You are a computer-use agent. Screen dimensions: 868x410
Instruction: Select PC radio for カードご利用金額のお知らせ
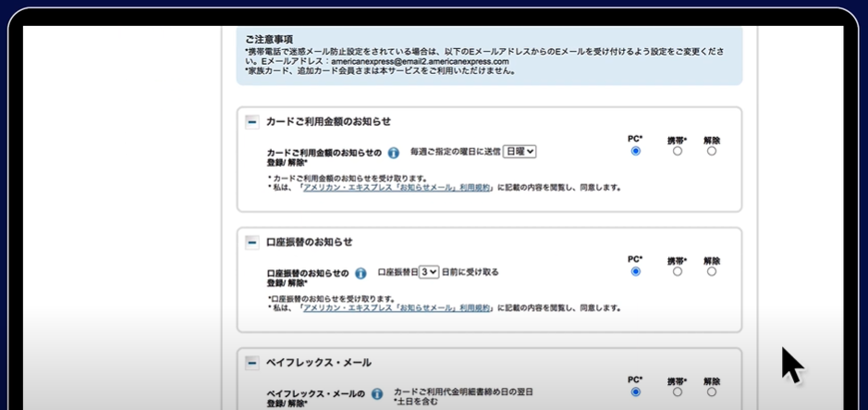point(635,151)
